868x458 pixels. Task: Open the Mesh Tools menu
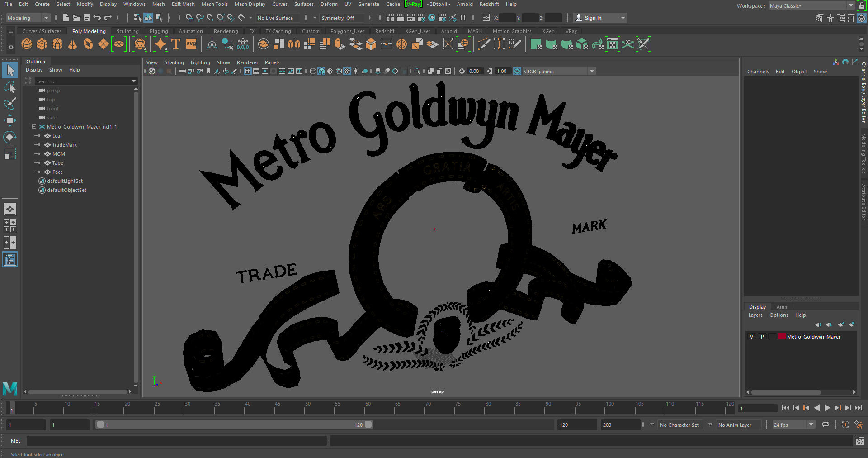[214, 4]
